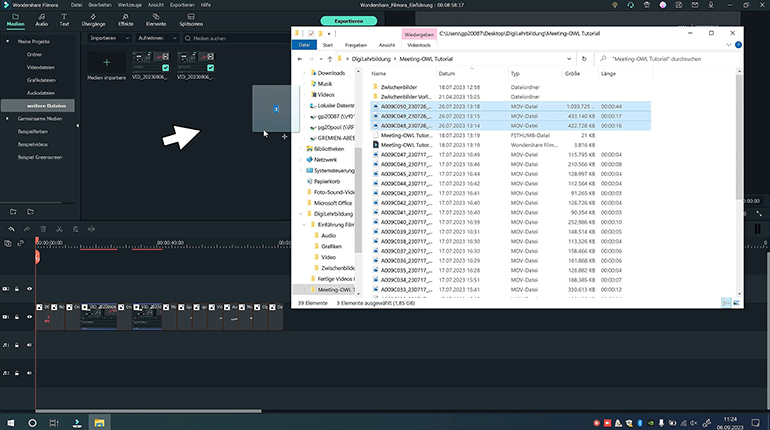Toggle checkbox on second VID_20230906 media thumbnail
This screenshot has height=430, width=770.
pyautogui.click(x=211, y=68)
